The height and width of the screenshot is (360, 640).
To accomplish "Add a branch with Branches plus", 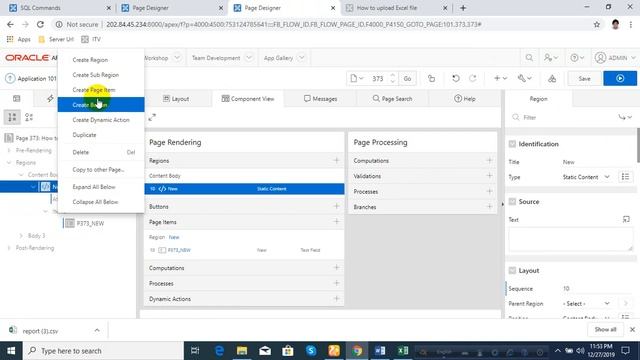I will pyautogui.click(x=489, y=207).
